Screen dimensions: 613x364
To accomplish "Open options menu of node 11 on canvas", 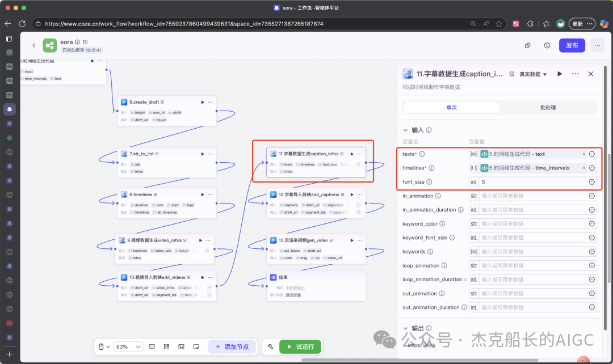I will (360, 154).
